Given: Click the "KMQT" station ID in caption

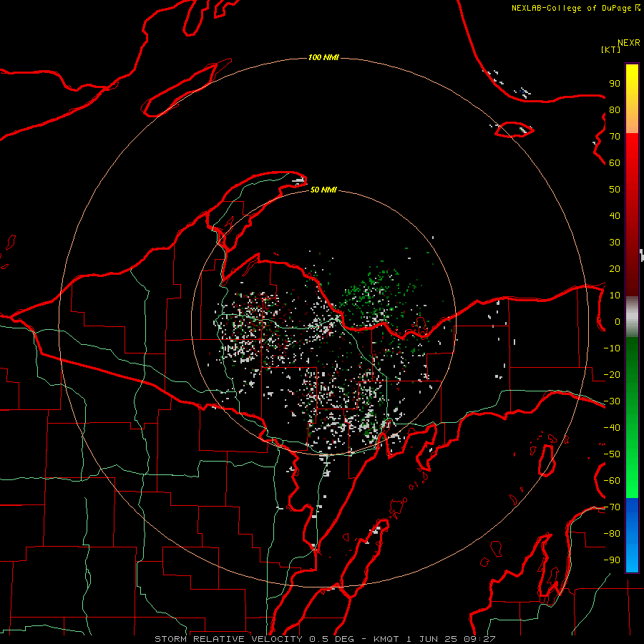Looking at the screenshot, I should click(386, 639).
